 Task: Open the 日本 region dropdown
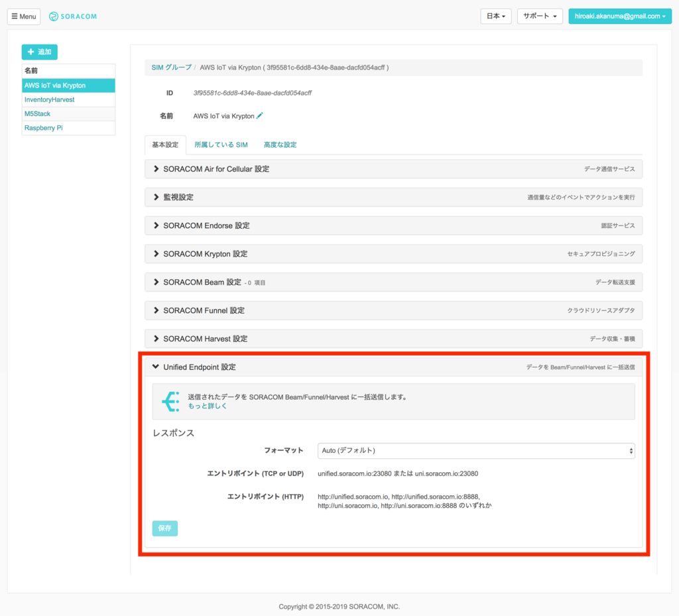496,16
